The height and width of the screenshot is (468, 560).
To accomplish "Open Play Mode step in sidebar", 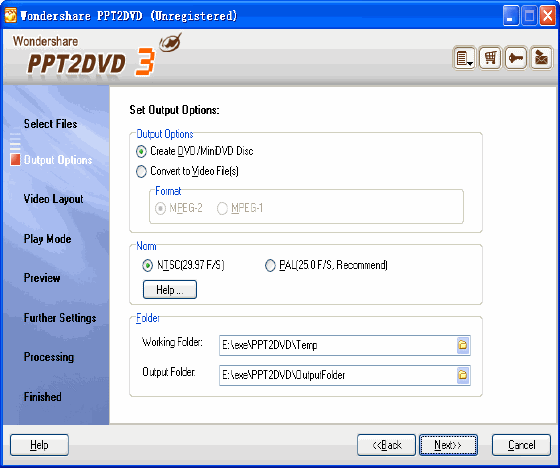I will pyautogui.click(x=48, y=239).
